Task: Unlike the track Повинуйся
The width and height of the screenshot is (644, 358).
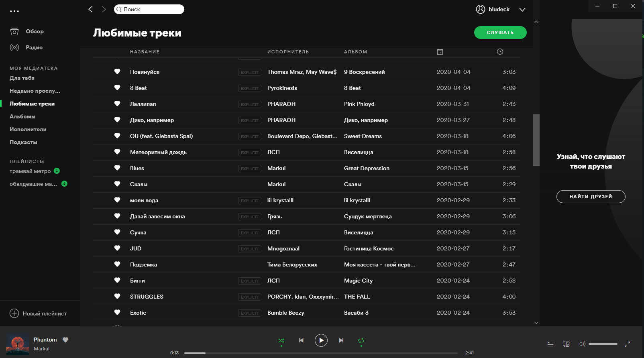Action: pyautogui.click(x=117, y=71)
